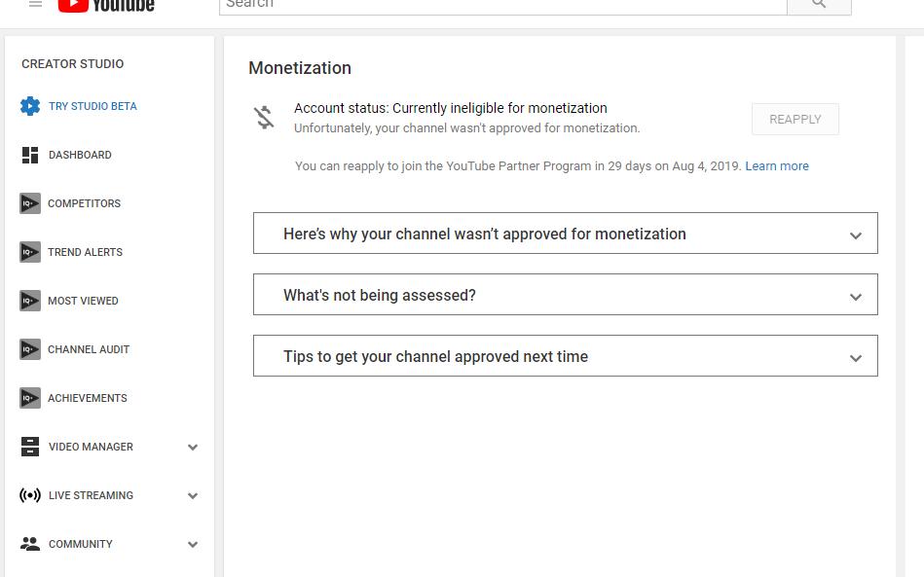Screen dimensions: 924x577
Task: Click the Achievements vidIQ icon
Action: pos(30,398)
